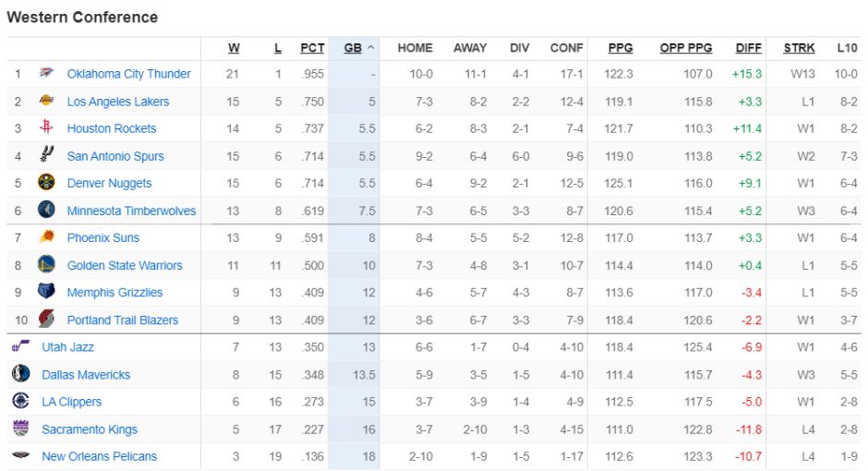Click the Los Angeles Lakers logo
The image size is (868, 471).
[46, 102]
